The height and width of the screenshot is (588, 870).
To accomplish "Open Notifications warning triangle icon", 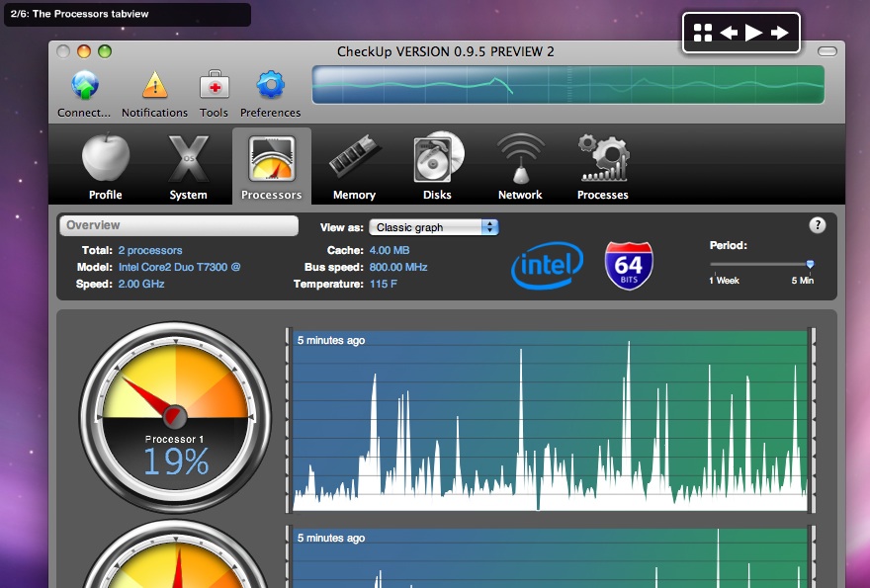I will pos(155,85).
